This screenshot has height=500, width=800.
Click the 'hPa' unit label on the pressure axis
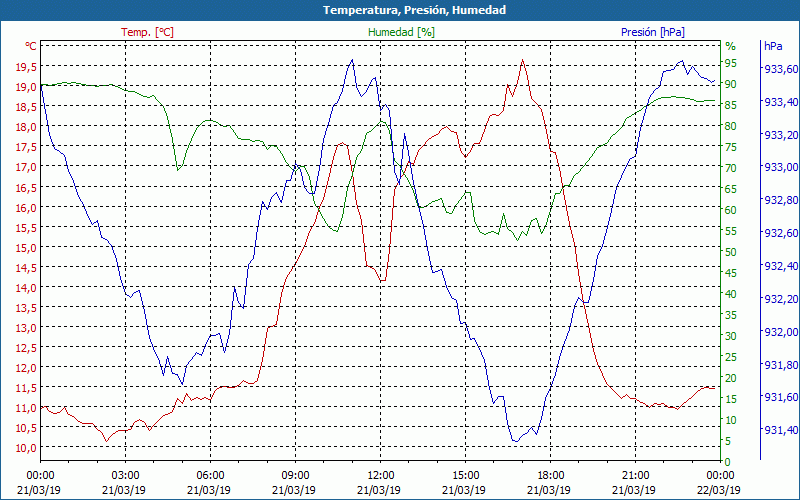point(773,46)
